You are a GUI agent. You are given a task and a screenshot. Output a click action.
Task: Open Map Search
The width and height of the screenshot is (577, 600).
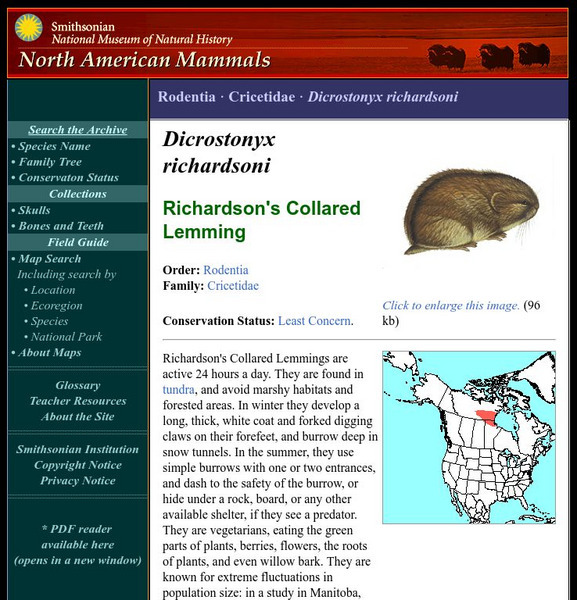tap(50, 259)
